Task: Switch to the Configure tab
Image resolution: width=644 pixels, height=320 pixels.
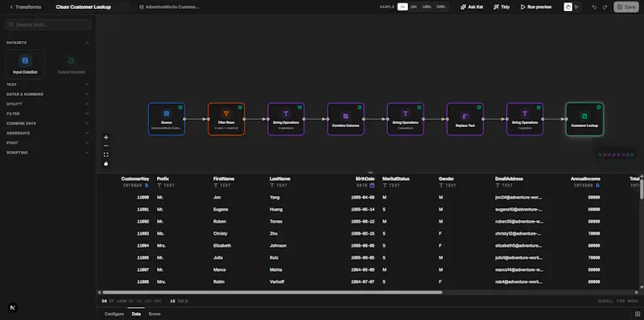Action: pyautogui.click(x=114, y=314)
